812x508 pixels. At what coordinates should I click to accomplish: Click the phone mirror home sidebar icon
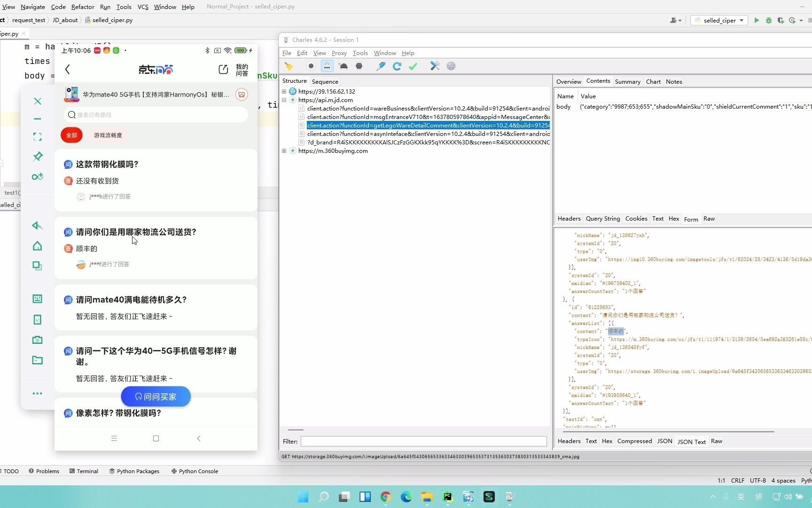click(37, 246)
